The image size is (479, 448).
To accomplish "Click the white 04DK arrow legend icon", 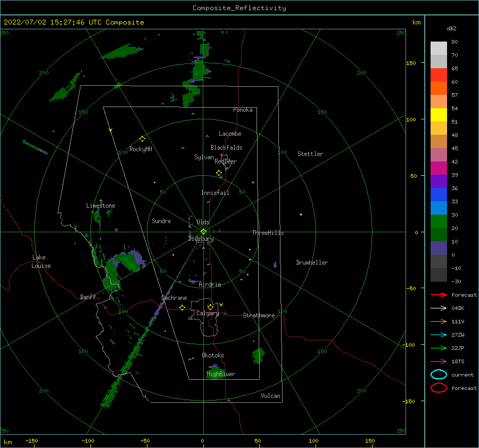I will [x=439, y=308].
